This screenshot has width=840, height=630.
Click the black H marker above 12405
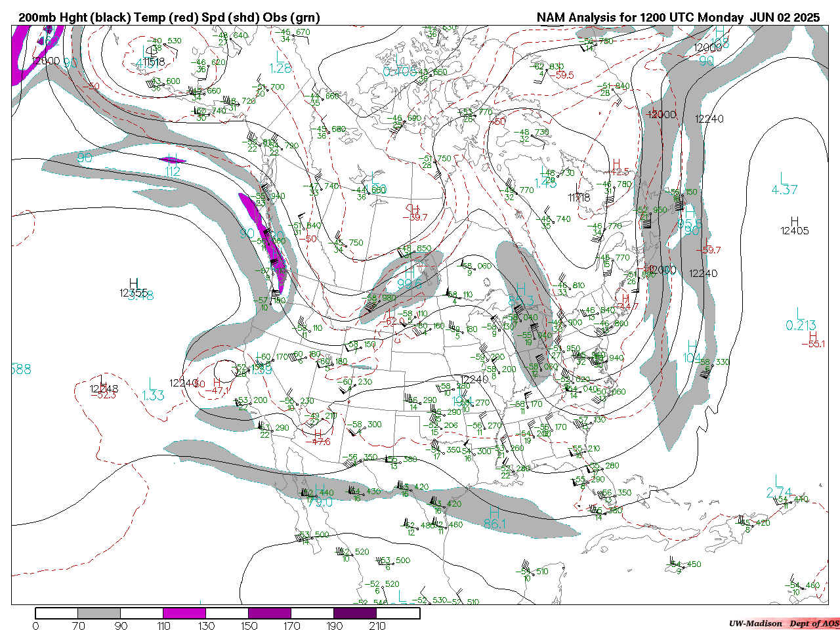click(795, 221)
